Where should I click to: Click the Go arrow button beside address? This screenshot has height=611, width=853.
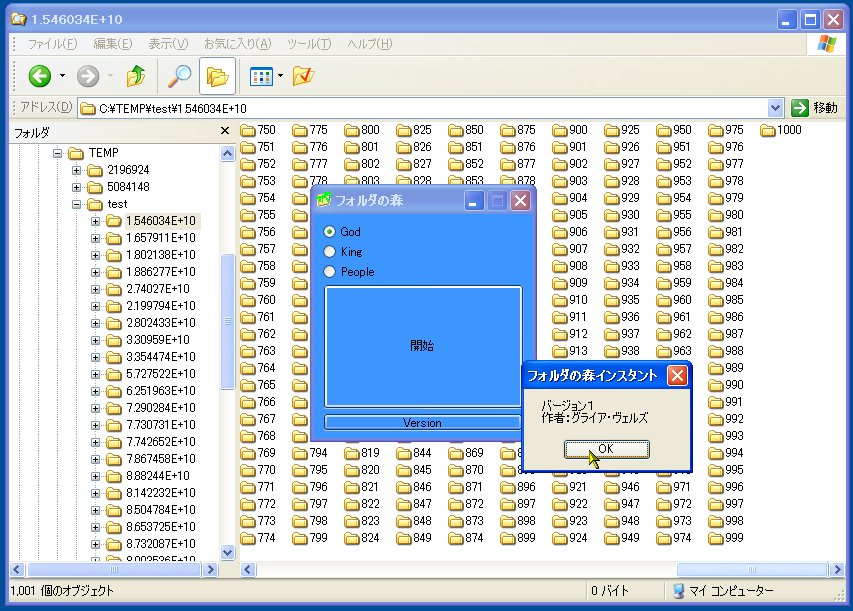click(800, 108)
